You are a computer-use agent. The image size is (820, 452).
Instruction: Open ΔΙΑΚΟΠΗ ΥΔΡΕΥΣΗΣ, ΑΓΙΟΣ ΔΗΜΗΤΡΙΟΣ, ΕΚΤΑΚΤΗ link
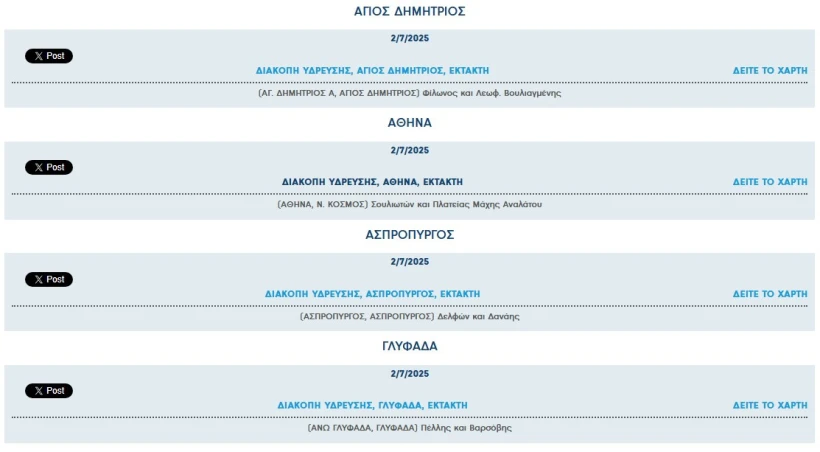click(372, 71)
